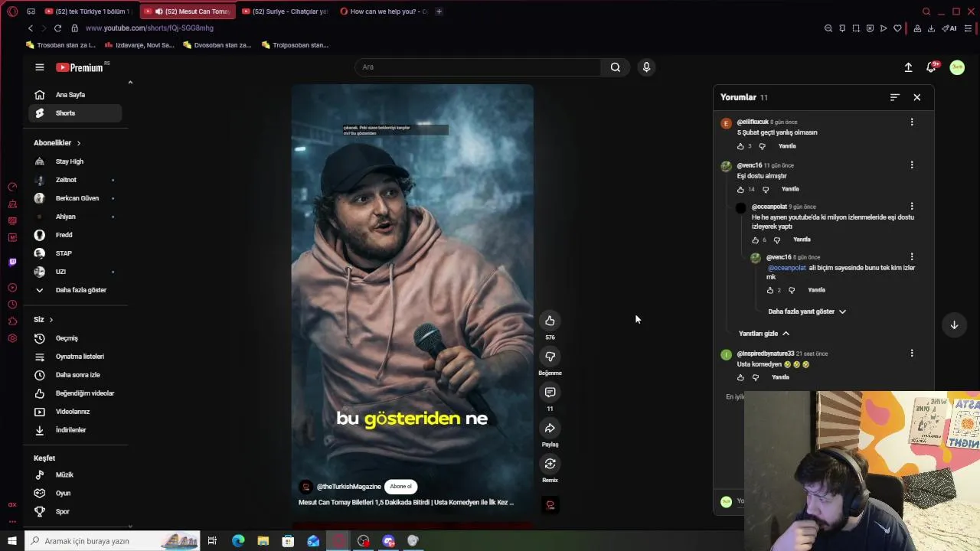Start voice search with the microphone icon
This screenshot has width=980, height=551.
[x=646, y=67]
